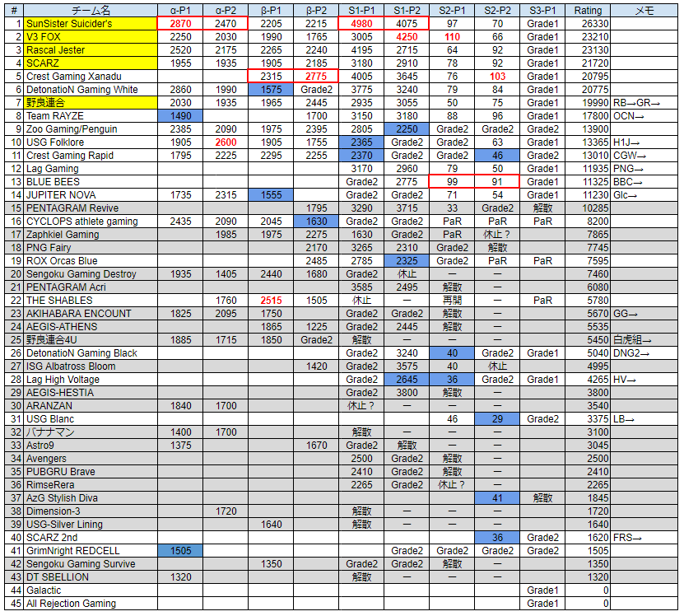The width and height of the screenshot is (684, 616).
Task: Select the Crest Gaming Xanadu cell
Action: pos(91,77)
